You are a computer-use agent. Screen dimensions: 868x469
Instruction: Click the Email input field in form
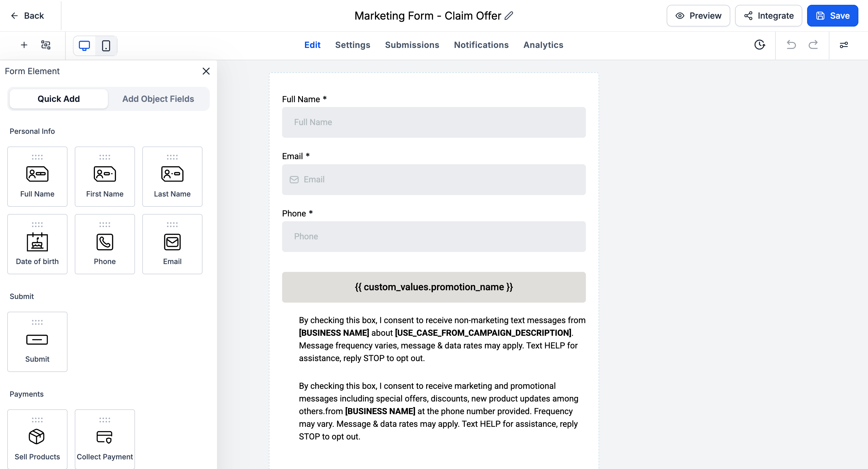click(x=434, y=180)
